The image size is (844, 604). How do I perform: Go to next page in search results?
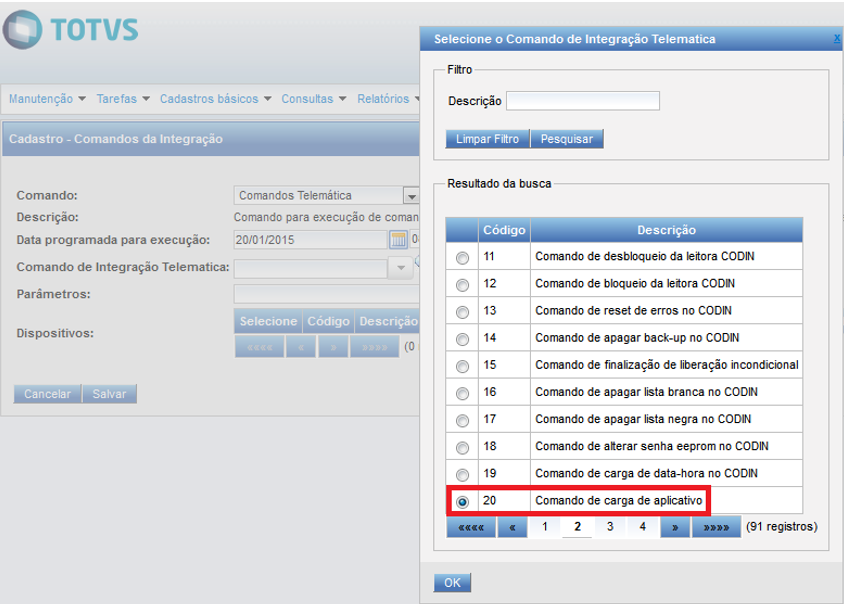click(675, 527)
